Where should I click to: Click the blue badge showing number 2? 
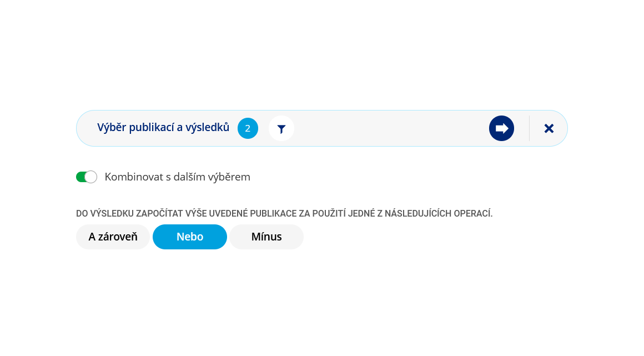248,128
